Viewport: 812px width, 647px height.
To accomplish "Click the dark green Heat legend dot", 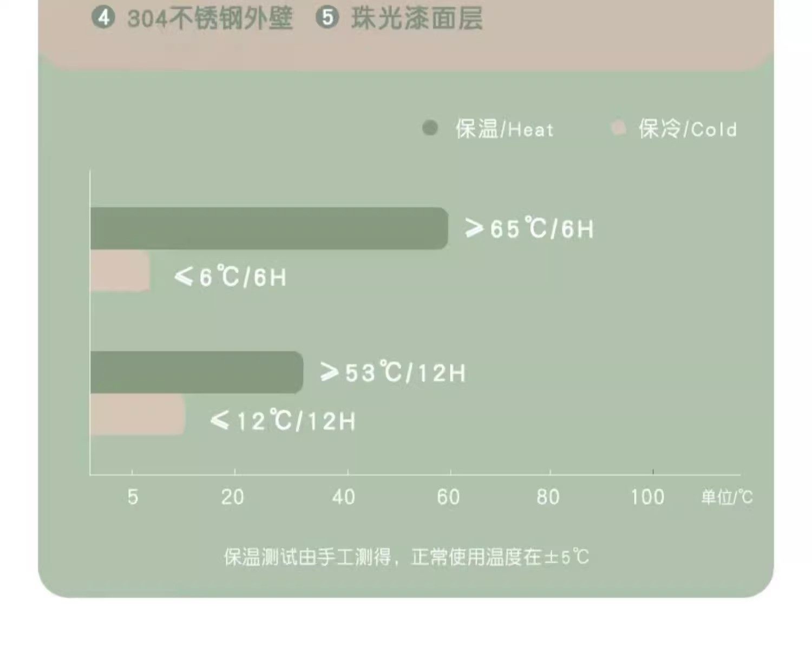I will (430, 128).
